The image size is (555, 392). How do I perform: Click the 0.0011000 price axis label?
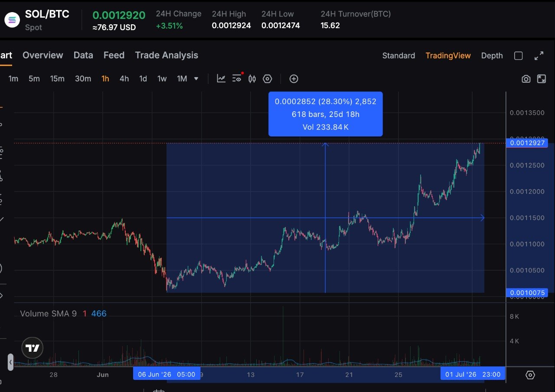527,244
